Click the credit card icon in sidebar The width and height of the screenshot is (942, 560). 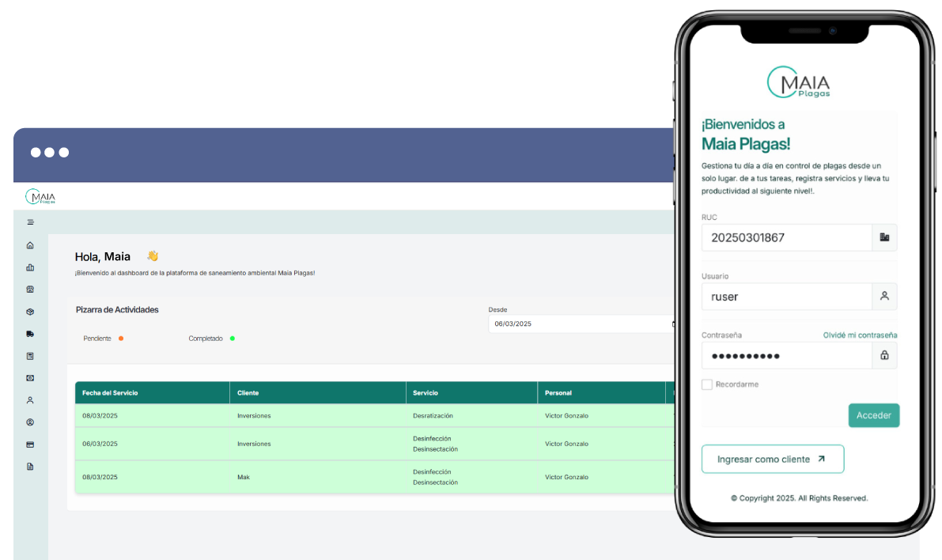click(x=30, y=445)
